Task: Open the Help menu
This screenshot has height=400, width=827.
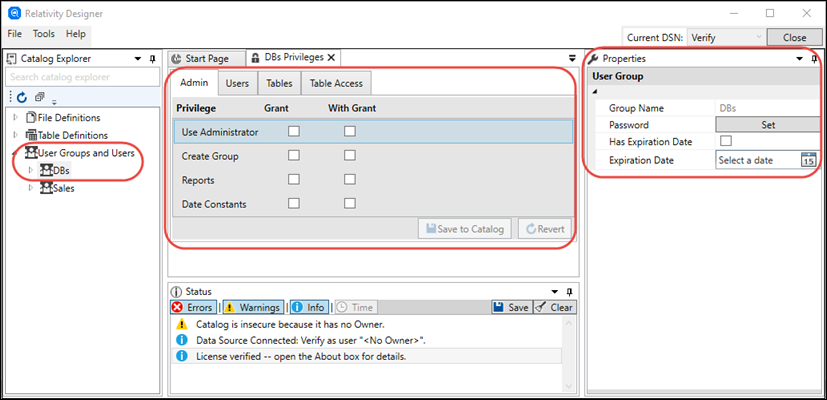Action: (x=75, y=34)
